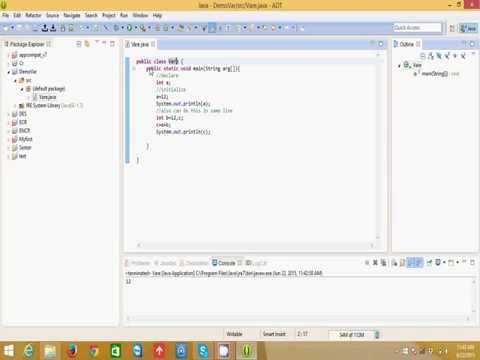The width and height of the screenshot is (480, 360).
Task: Switch to the Javadoc tab
Action: [165, 263]
